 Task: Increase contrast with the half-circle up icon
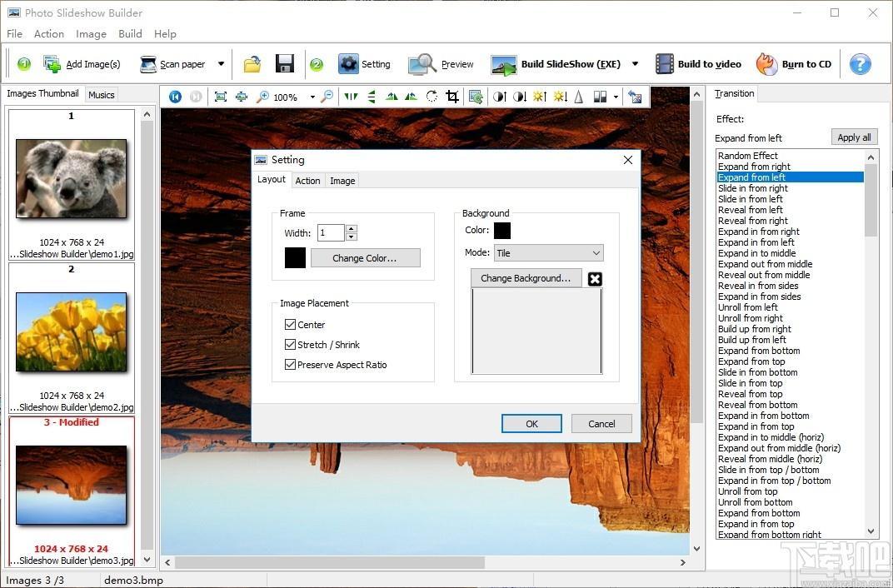point(500,97)
